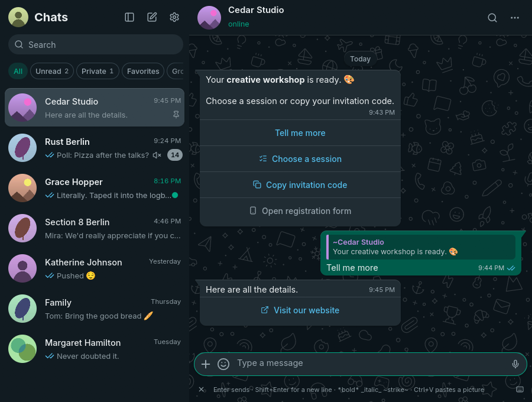The image size is (532, 402).
Task: Click the pin icon on Cedar Studio
Action: [x=176, y=115]
